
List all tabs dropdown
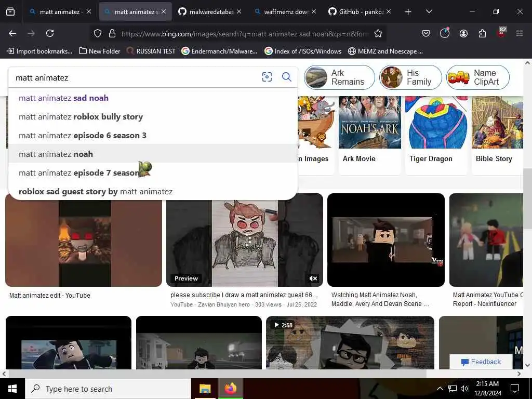[429, 12]
